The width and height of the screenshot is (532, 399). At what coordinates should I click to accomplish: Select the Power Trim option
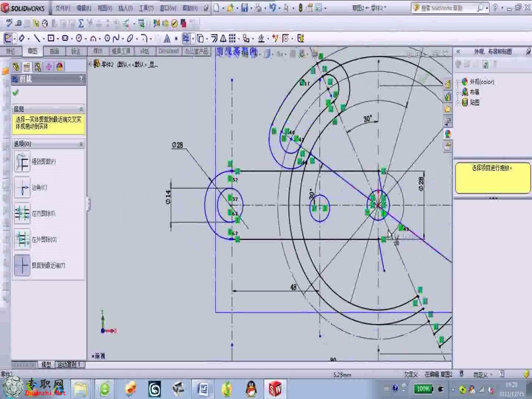tap(22, 162)
